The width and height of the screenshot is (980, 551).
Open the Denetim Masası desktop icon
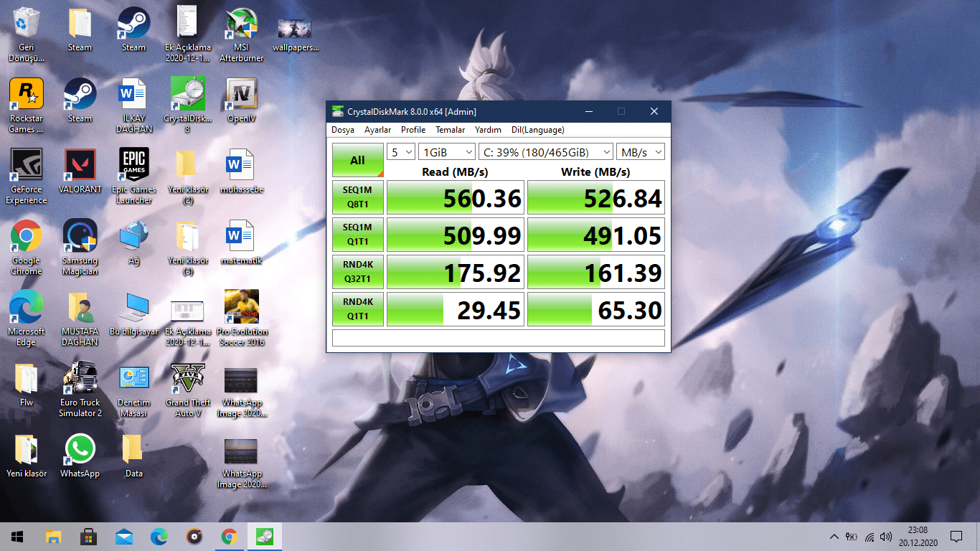[x=134, y=390]
